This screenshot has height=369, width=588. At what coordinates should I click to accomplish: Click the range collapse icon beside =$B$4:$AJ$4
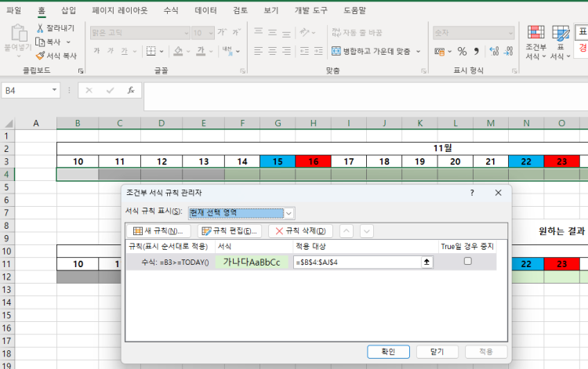point(426,262)
